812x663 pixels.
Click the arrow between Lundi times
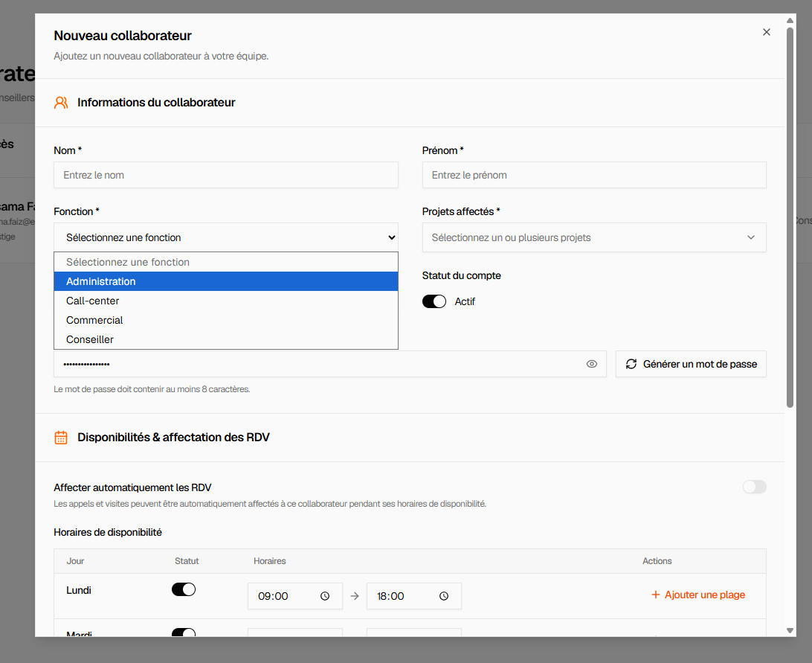pos(355,596)
